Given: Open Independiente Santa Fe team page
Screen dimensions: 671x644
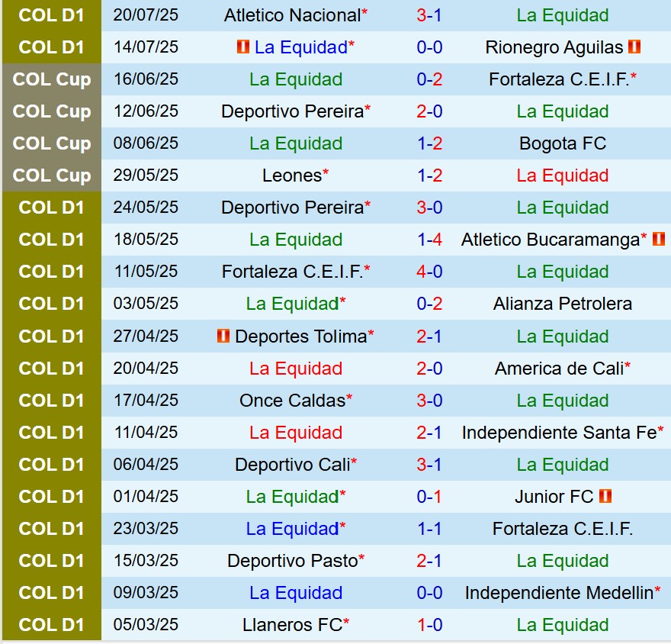Looking at the screenshot, I should [x=559, y=433].
